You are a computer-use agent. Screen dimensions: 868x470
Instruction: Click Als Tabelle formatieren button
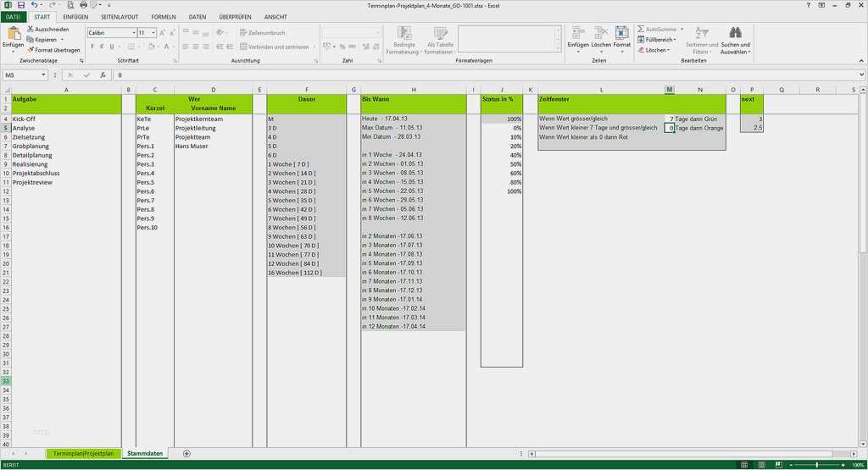(440, 40)
